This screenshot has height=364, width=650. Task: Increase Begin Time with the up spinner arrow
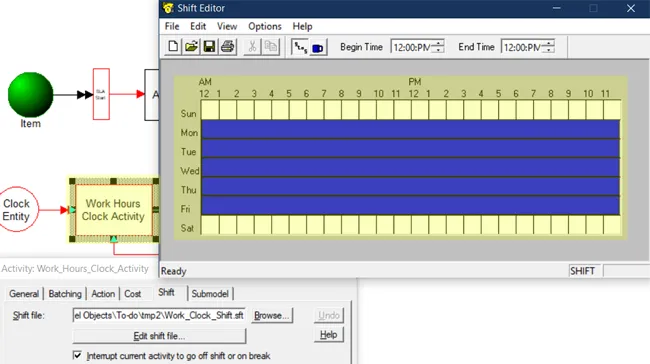[x=438, y=43]
